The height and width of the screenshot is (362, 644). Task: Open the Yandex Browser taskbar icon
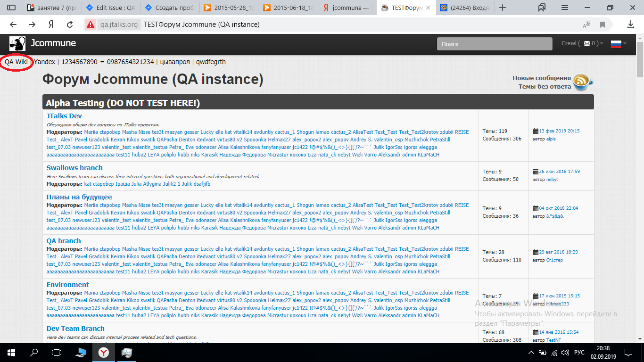[x=103, y=352]
